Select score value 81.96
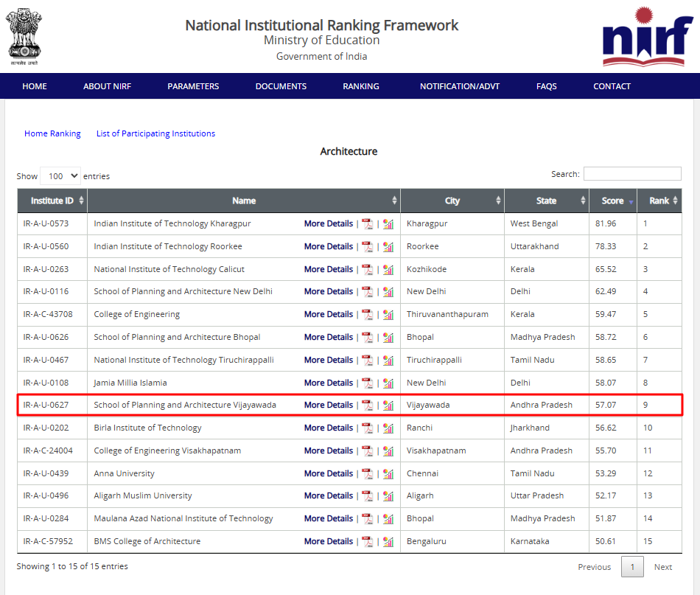700x595 pixels. 606,224
